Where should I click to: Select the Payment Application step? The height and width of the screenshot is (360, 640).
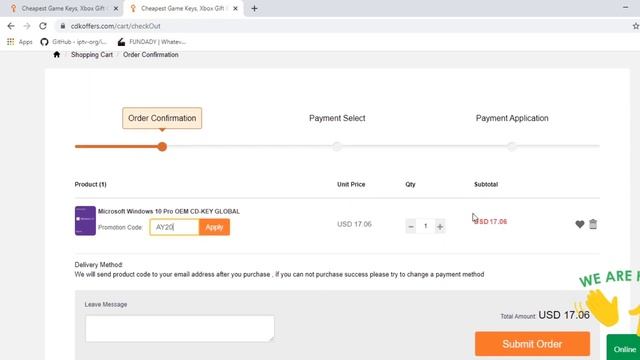(x=512, y=118)
